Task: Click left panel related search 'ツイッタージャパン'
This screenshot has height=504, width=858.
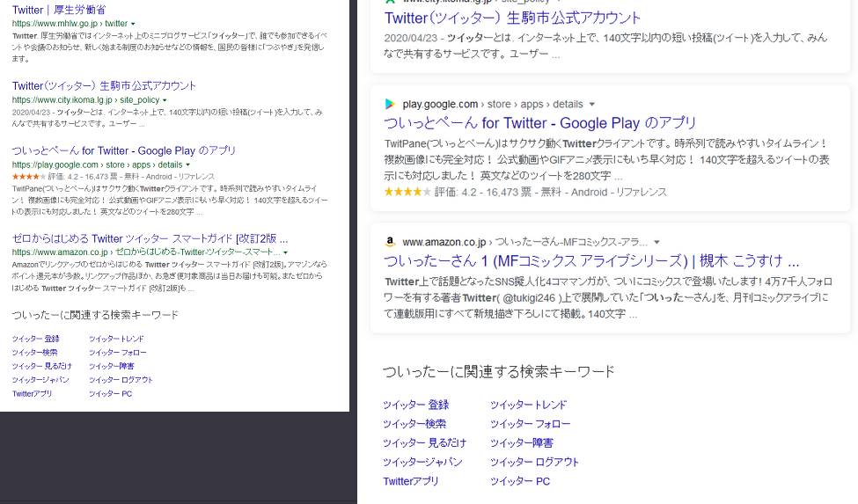Action: tap(40, 380)
